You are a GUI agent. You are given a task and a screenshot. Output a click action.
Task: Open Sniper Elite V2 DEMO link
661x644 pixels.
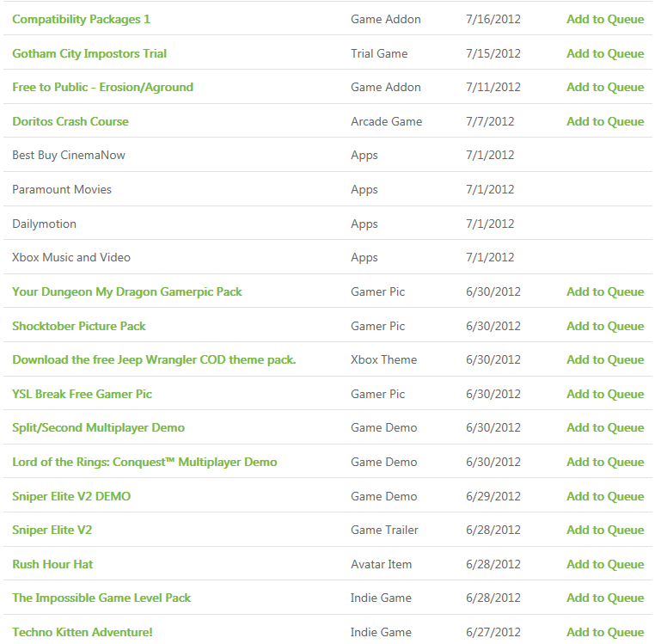pyautogui.click(x=71, y=496)
